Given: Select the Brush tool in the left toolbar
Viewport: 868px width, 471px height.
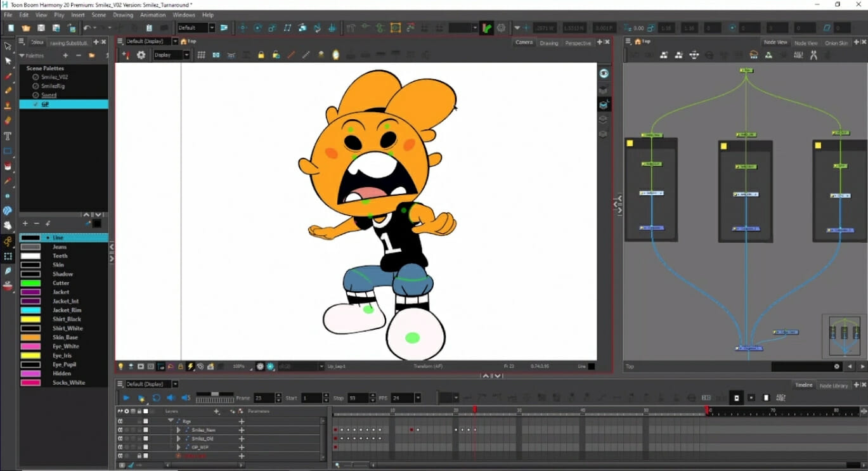Looking at the screenshot, I should (x=8, y=77).
